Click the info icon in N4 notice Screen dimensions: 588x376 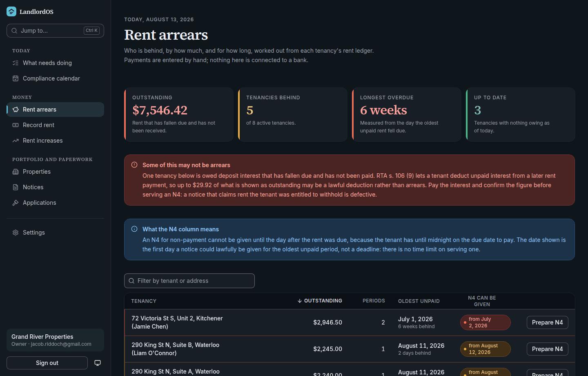pos(134,229)
